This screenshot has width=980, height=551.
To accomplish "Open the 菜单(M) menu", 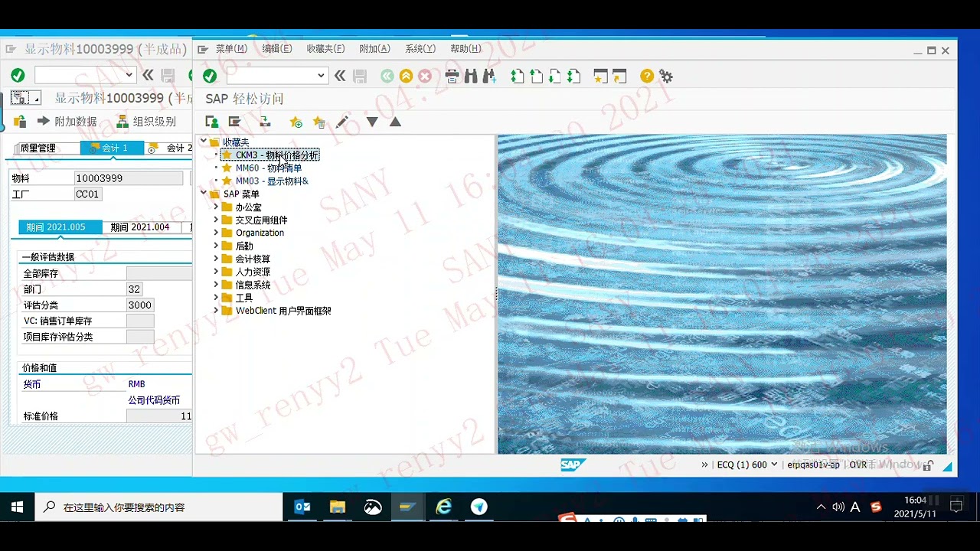I will coord(231,49).
